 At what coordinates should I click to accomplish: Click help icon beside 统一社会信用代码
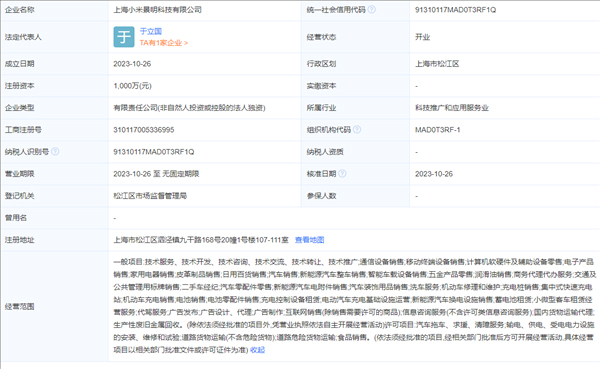click(x=372, y=10)
